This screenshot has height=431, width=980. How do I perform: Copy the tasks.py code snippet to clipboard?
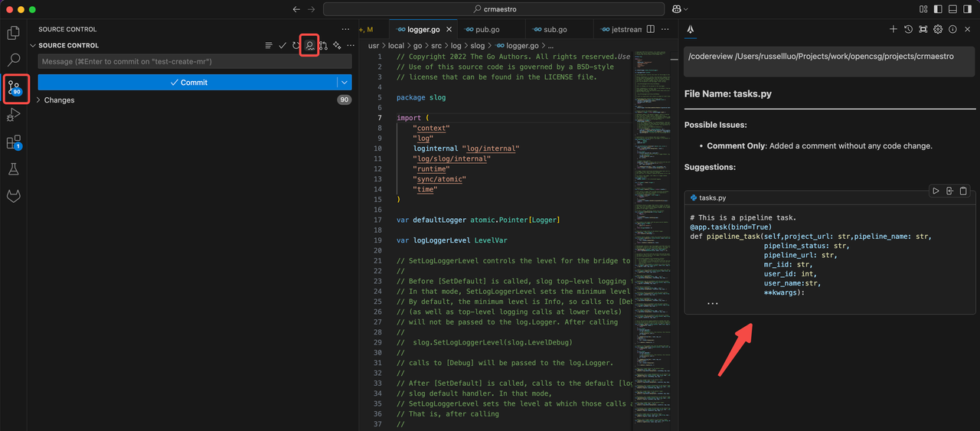tap(963, 191)
